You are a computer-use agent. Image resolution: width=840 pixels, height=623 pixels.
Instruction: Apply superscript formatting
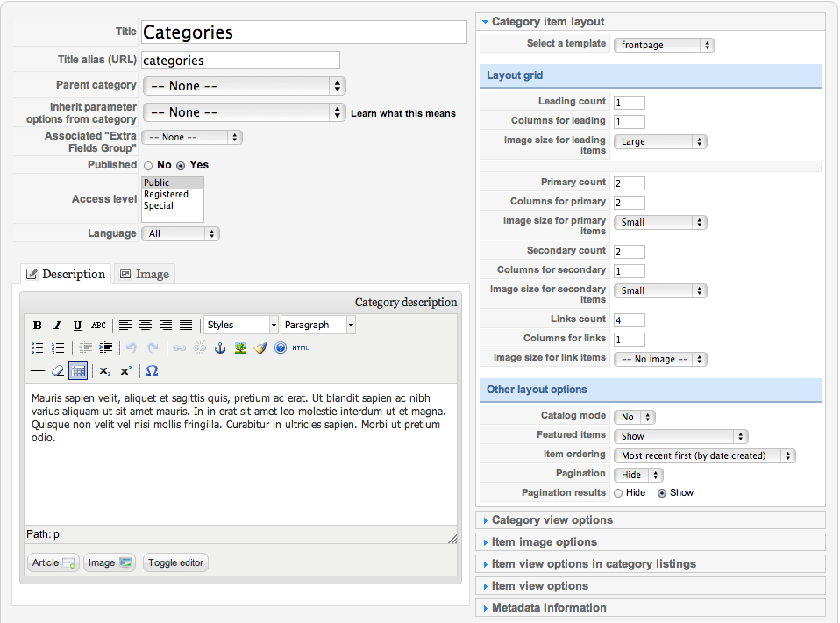(126, 370)
